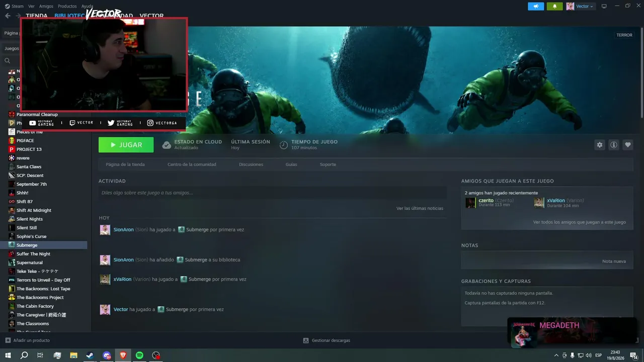Click Vector's avatar in activity feed
The image size is (644, 362).
(105, 310)
